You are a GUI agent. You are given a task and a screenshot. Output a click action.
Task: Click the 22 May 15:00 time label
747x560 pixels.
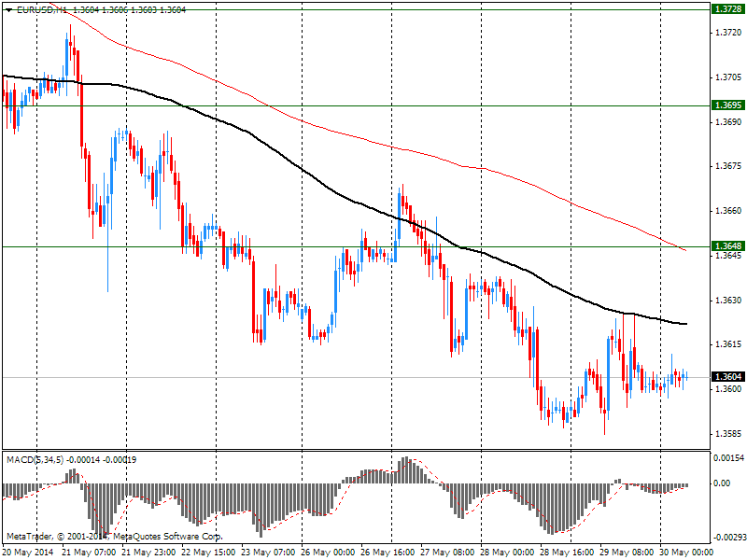208,553
